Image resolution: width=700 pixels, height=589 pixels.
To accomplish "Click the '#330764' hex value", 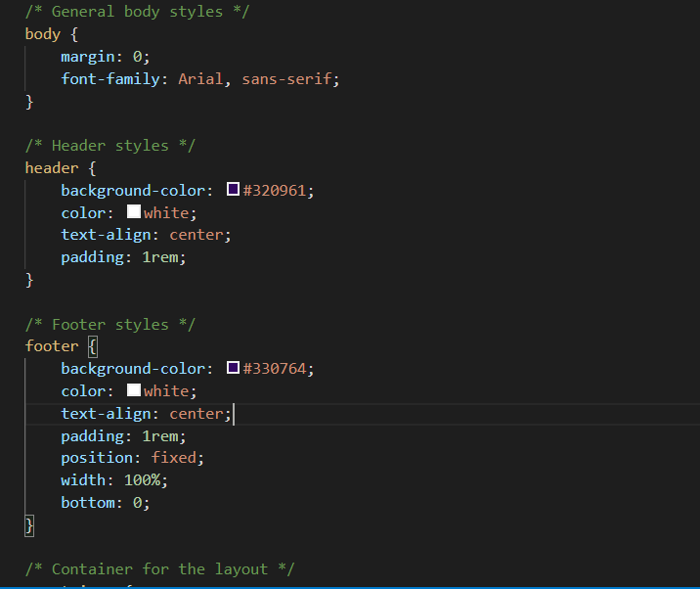I will [275, 369].
